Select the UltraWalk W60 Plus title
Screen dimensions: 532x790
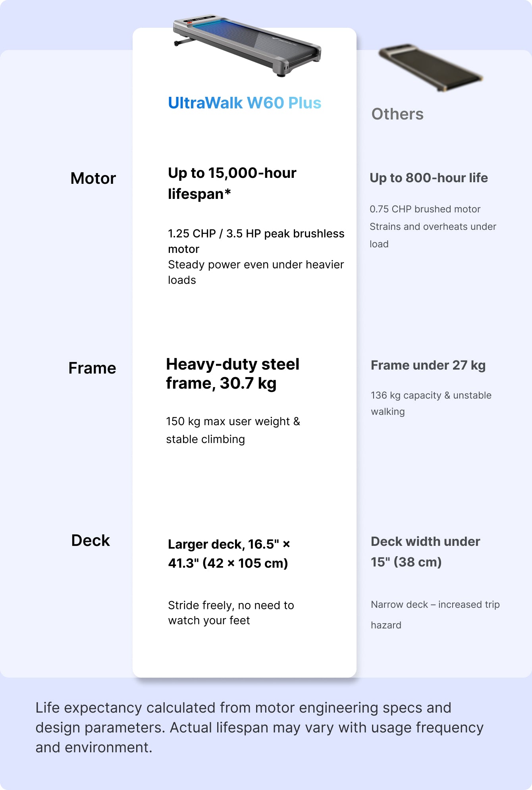point(245,103)
